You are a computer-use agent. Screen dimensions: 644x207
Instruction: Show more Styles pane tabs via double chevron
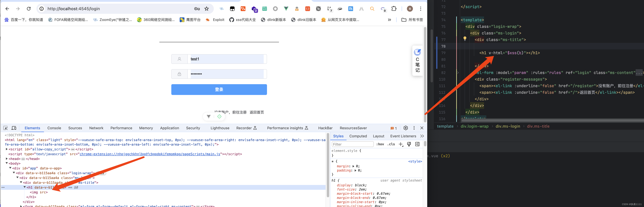tap(422, 136)
